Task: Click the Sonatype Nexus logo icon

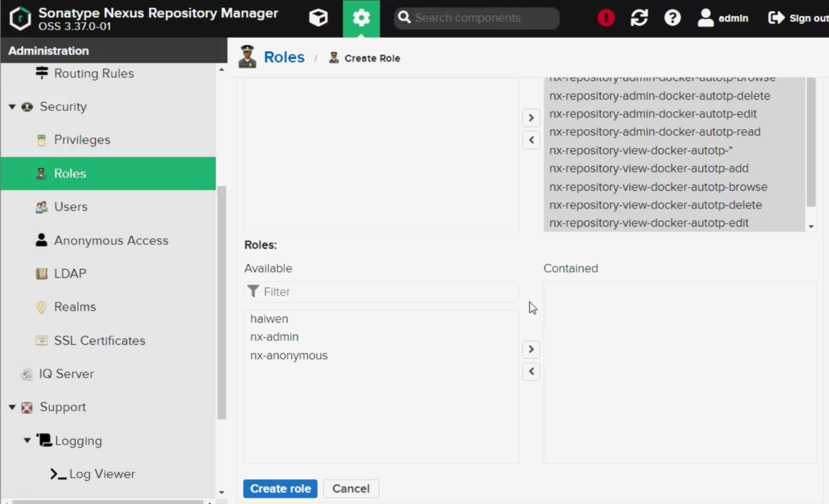Action: (20, 18)
